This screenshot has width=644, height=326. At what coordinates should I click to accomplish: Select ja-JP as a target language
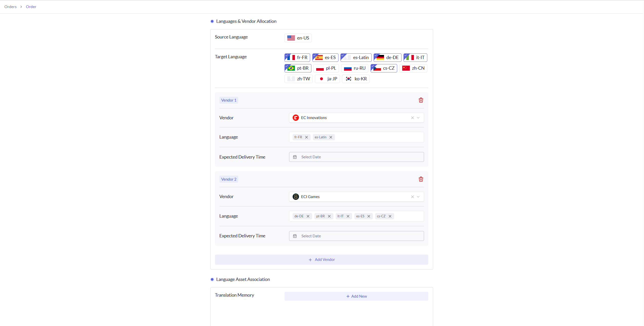click(327, 79)
